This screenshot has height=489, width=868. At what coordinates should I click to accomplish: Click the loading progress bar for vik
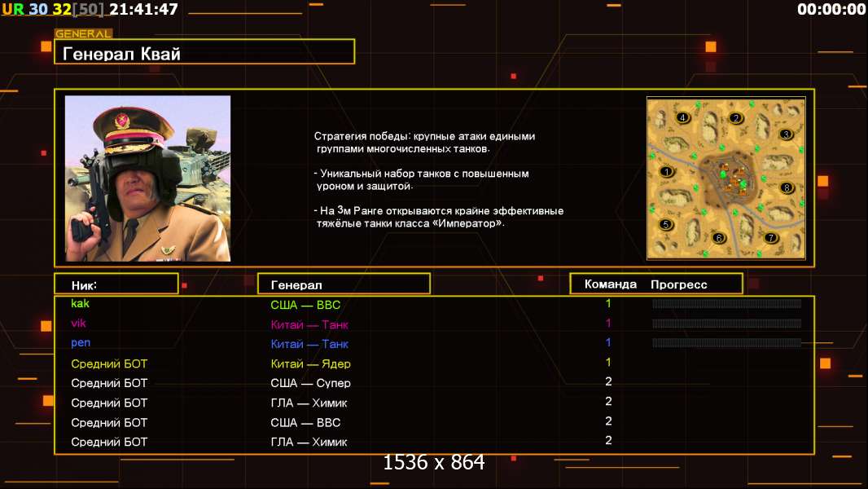[x=726, y=324]
